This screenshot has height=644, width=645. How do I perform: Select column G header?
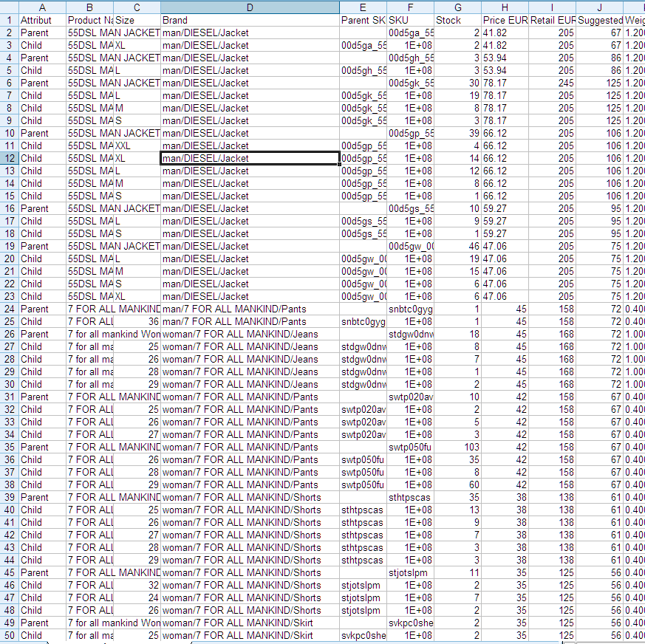[458, 7]
